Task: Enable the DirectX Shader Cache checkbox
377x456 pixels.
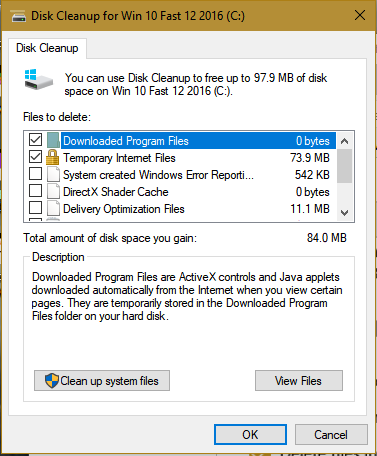Action: click(x=35, y=191)
